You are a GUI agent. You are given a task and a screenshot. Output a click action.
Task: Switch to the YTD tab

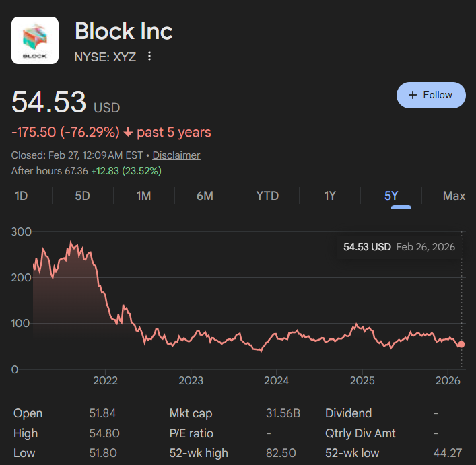(x=267, y=196)
